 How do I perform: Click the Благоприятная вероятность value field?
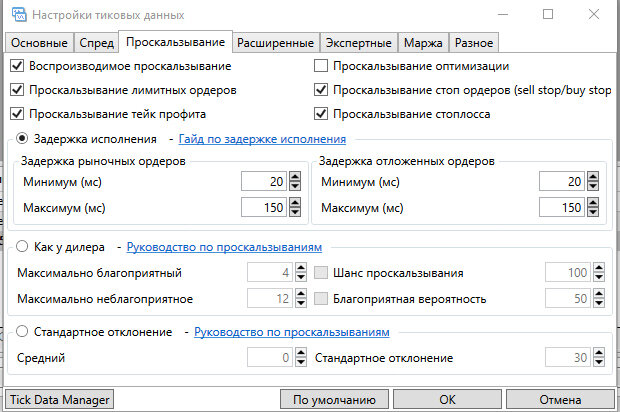click(568, 298)
